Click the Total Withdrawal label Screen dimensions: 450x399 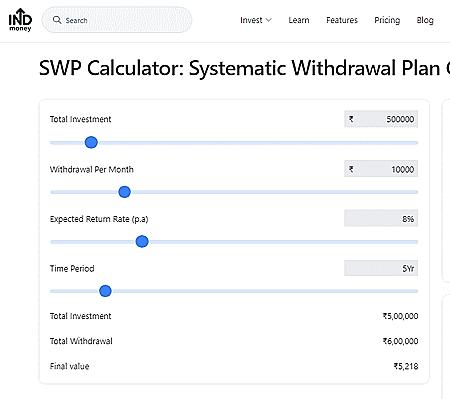pyautogui.click(x=81, y=341)
